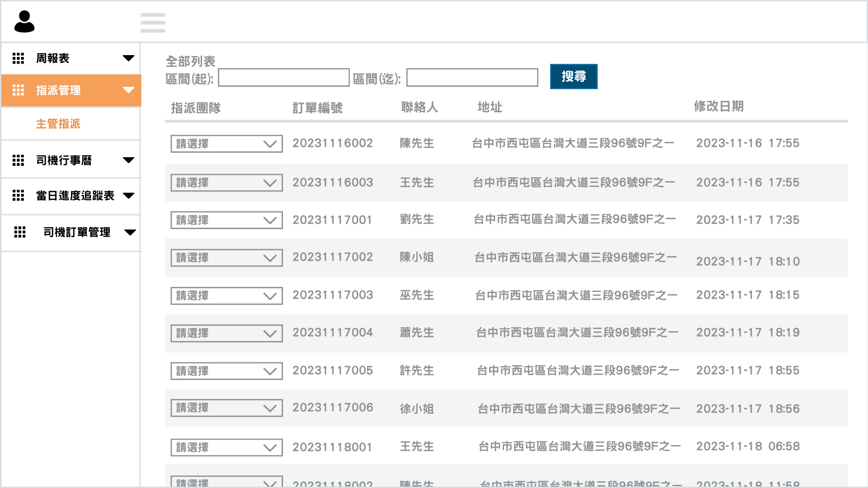Click the 修改日期 column header
Image resolution: width=868 pixels, height=488 pixels.
pos(719,106)
